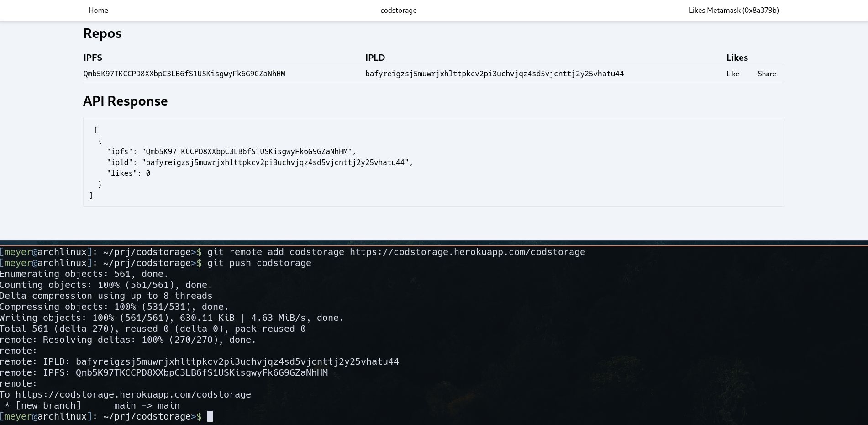Click the To https://codstorage.herokuapp.com line in terminal
This screenshot has width=868, height=425.
pyautogui.click(x=126, y=395)
